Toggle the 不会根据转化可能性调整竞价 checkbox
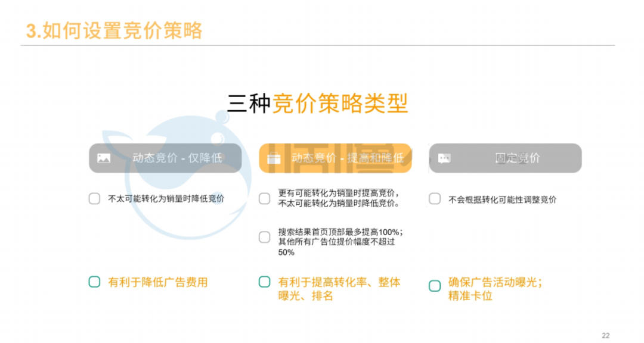 pos(435,199)
